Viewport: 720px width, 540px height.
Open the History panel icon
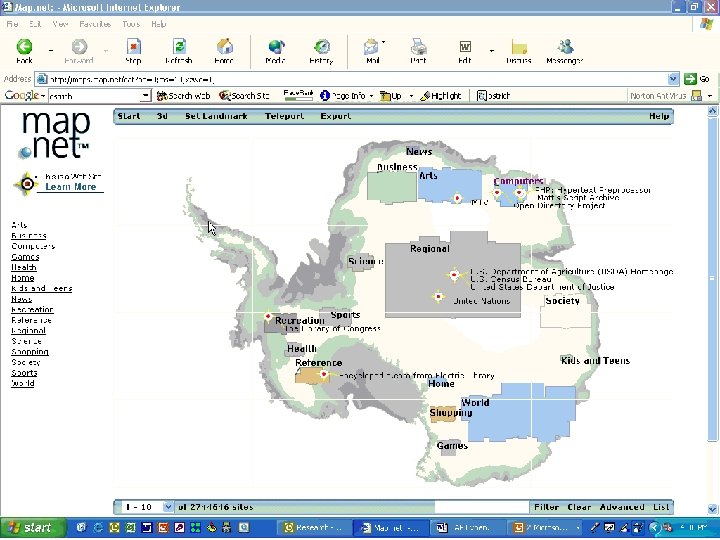point(321,47)
